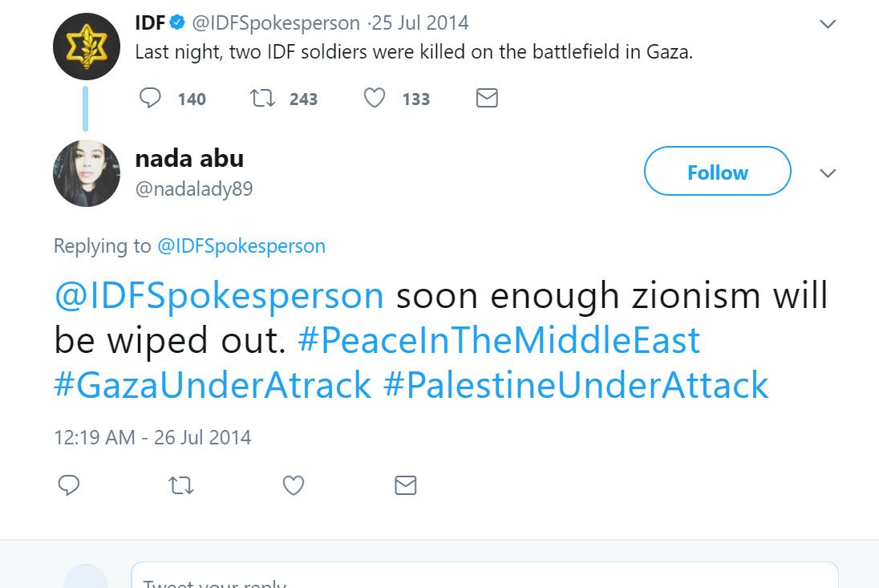The image size is (879, 588).
Task: Retweet nada abu's reply
Action: (181, 485)
